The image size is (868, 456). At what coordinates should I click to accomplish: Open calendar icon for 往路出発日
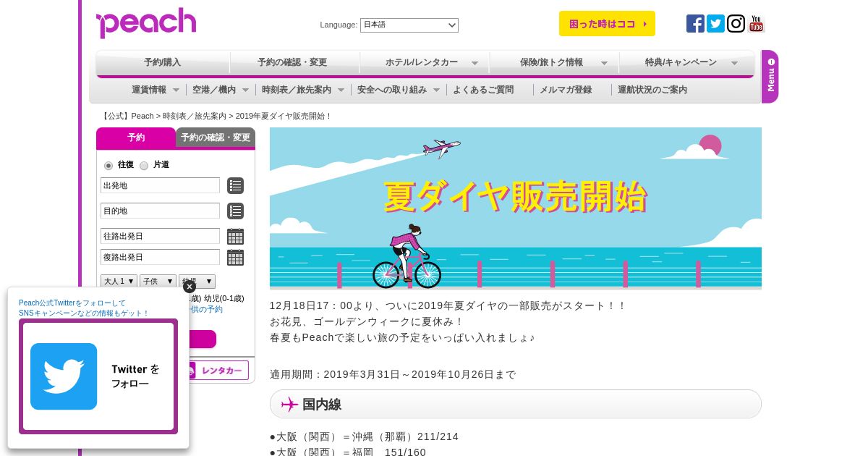click(235, 236)
